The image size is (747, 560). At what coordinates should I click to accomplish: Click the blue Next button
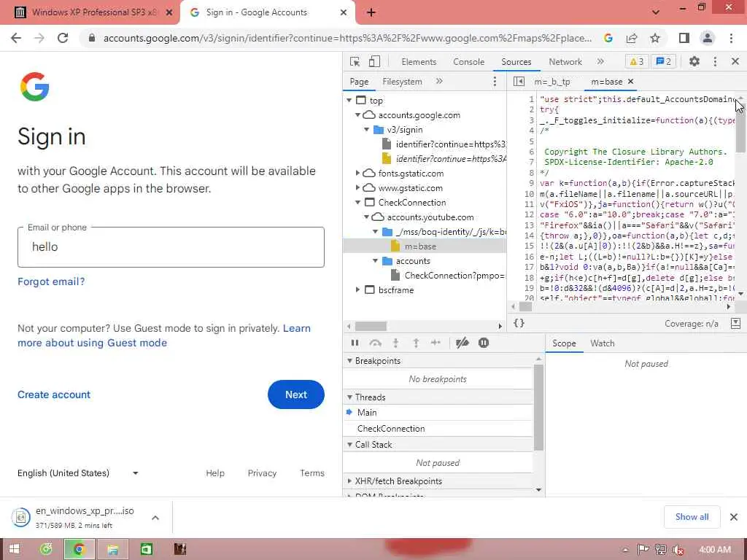point(296,394)
